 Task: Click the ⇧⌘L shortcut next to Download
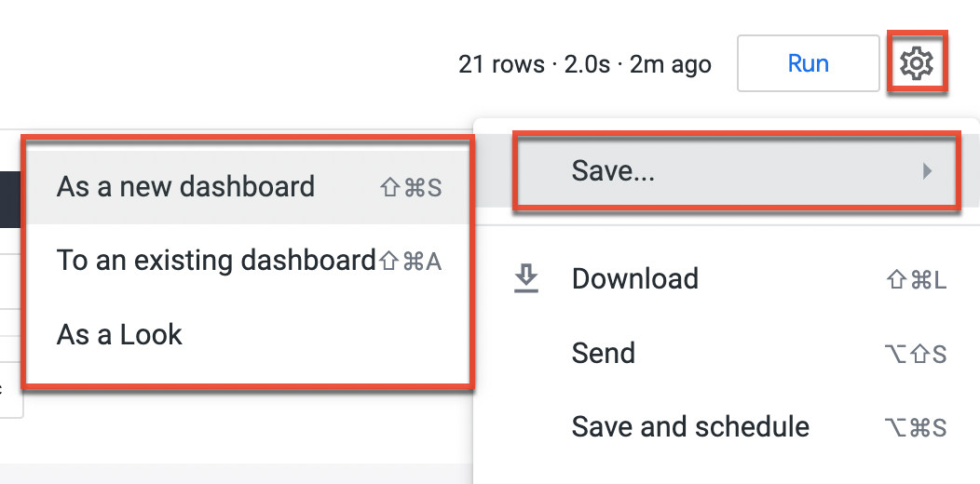(915, 280)
